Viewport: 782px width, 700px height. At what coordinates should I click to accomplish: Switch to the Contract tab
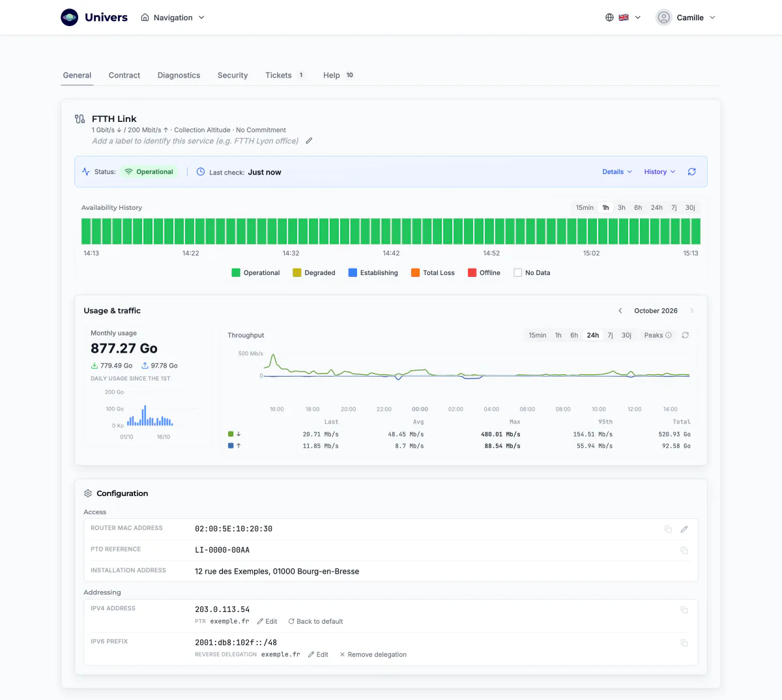click(x=124, y=75)
